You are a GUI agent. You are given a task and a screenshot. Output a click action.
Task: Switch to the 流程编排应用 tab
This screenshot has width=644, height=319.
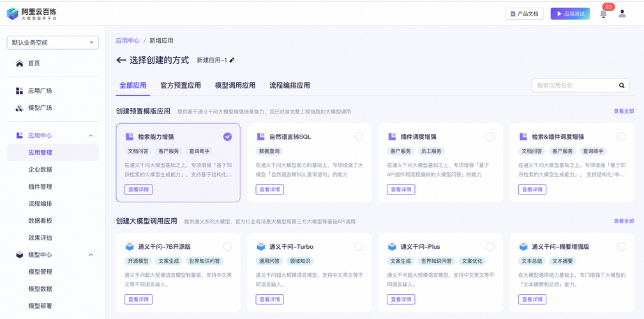(290, 85)
